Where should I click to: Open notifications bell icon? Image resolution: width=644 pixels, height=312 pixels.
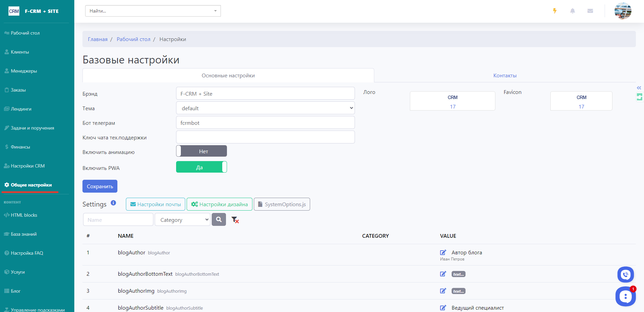pos(572,11)
